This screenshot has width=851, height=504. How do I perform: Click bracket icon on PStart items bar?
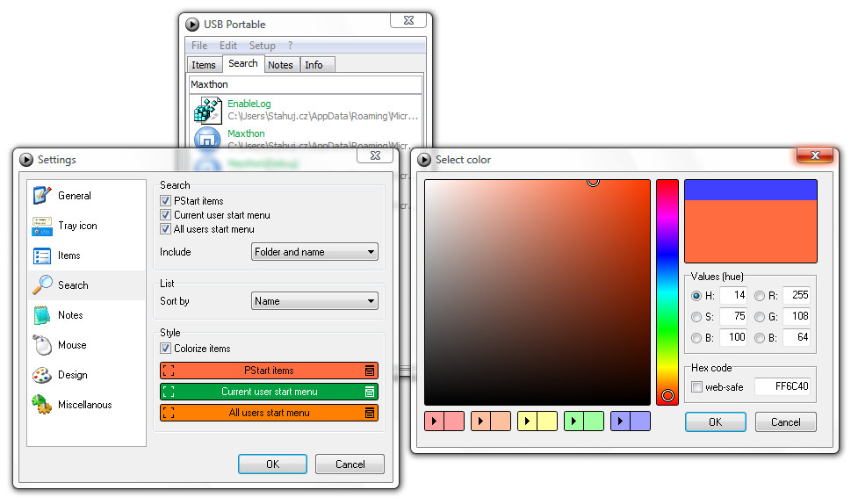(x=169, y=371)
